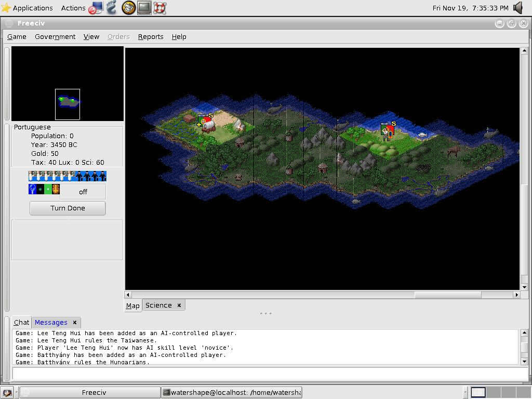Image resolution: width=532 pixels, height=399 pixels.
Task: Switch to the Messages tab
Action: pyautogui.click(x=51, y=322)
